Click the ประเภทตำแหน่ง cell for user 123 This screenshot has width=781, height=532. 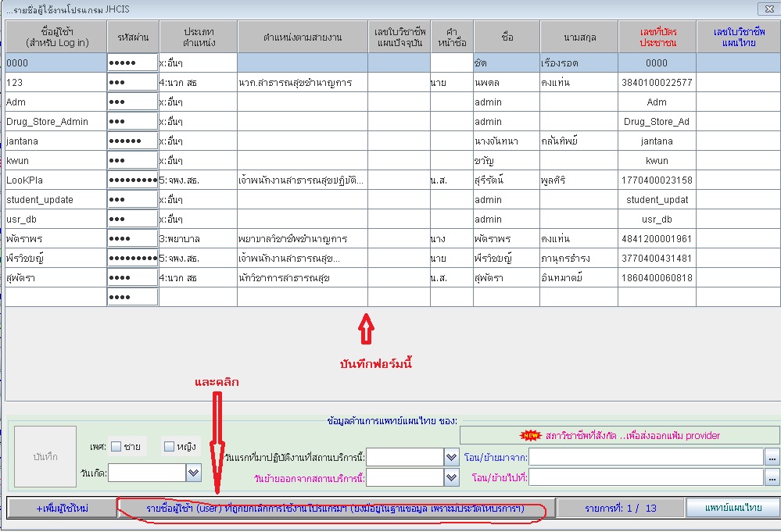point(198,83)
